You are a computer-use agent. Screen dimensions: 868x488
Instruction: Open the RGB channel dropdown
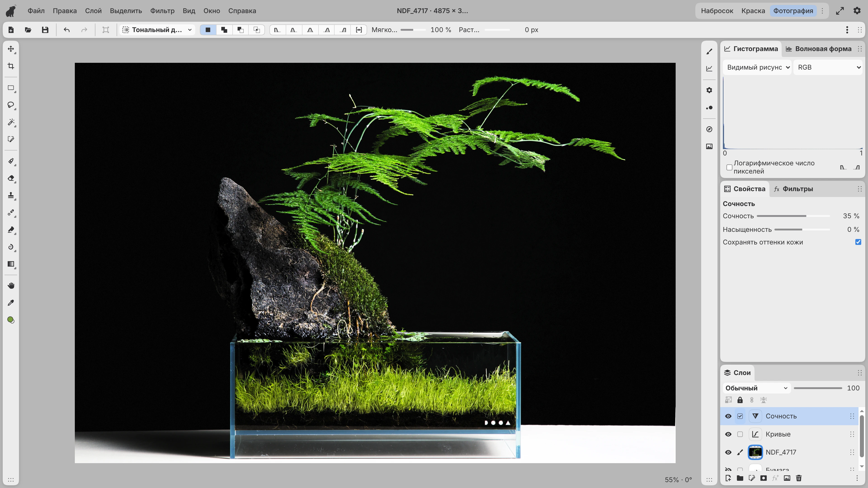point(828,67)
